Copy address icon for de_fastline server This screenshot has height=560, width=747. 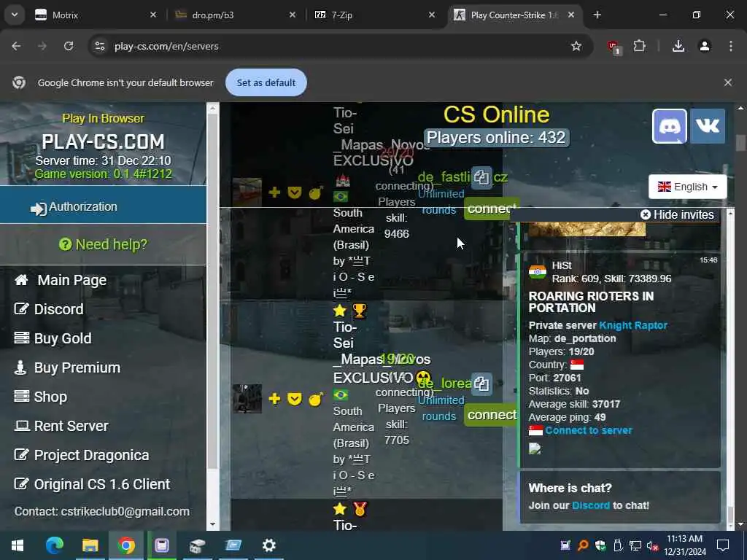(x=481, y=178)
